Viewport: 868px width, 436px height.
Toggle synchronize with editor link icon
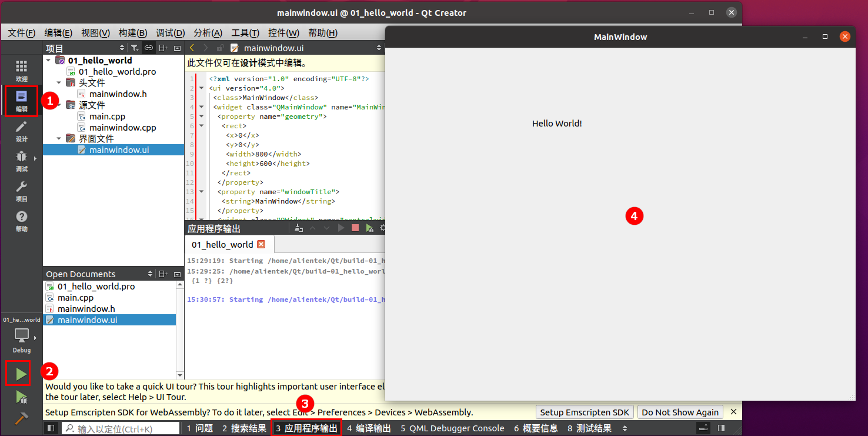(149, 48)
